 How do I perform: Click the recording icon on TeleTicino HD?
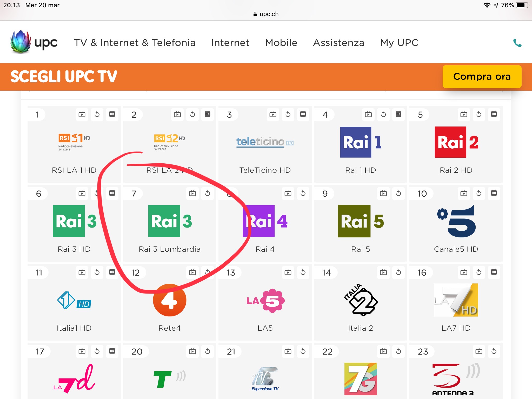click(273, 114)
